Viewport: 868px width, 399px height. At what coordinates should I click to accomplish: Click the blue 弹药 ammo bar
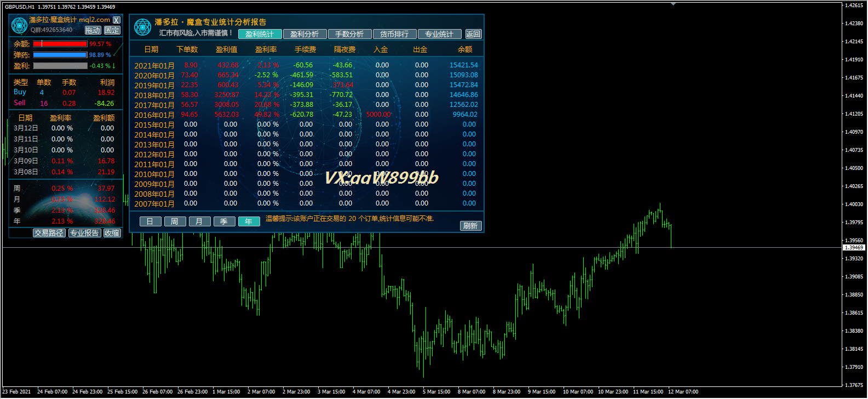60,55
